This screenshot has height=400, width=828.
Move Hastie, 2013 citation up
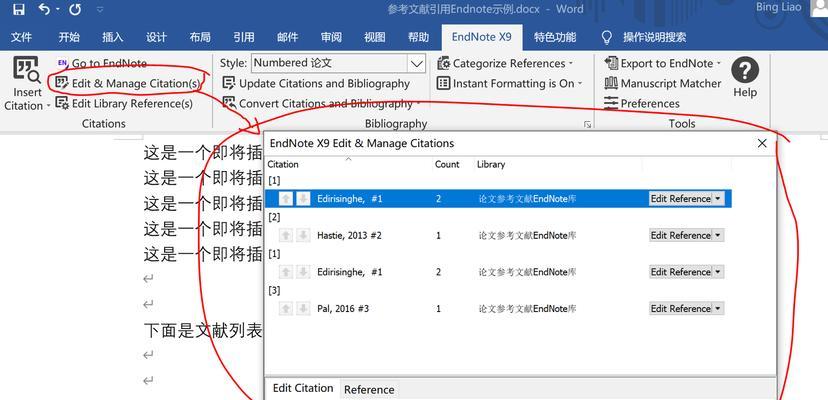(x=286, y=236)
